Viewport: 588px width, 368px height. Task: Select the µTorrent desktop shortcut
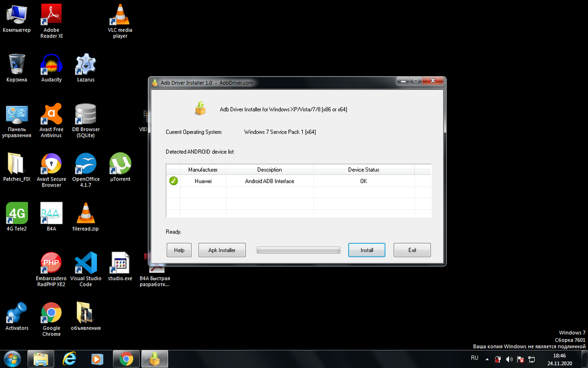point(120,167)
